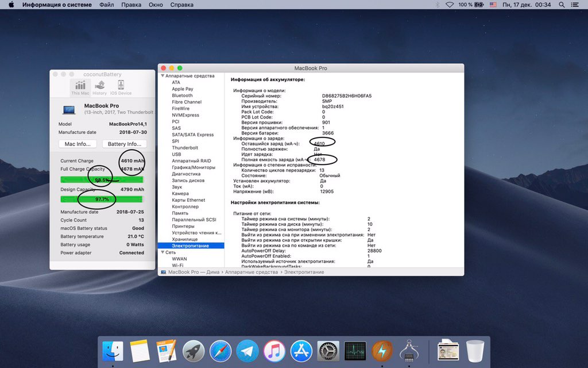This screenshot has width=588, height=368.
Task: Click date and time Пн, 17 дек.
Action: (527, 5)
